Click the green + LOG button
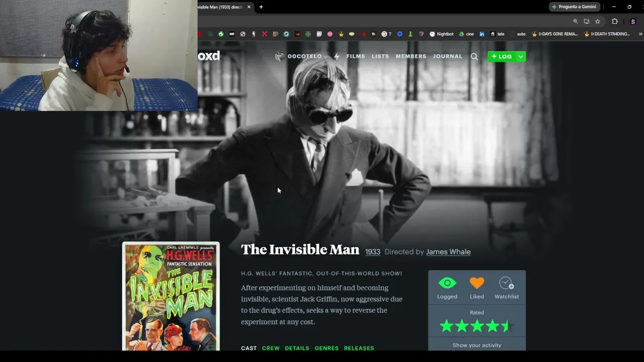Viewport: 644px width, 362px height. [502, 56]
